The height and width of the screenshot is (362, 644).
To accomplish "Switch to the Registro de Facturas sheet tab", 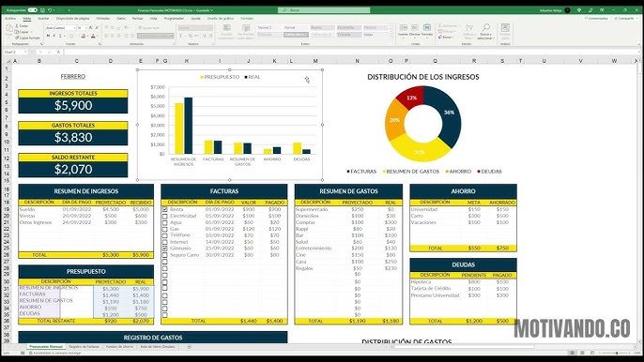I will coord(84,347).
